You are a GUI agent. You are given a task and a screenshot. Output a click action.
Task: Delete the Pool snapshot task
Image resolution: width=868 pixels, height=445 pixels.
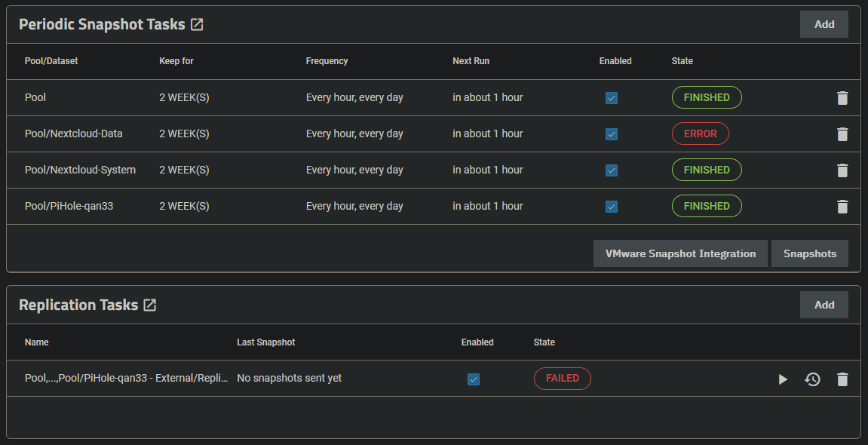pyautogui.click(x=842, y=98)
